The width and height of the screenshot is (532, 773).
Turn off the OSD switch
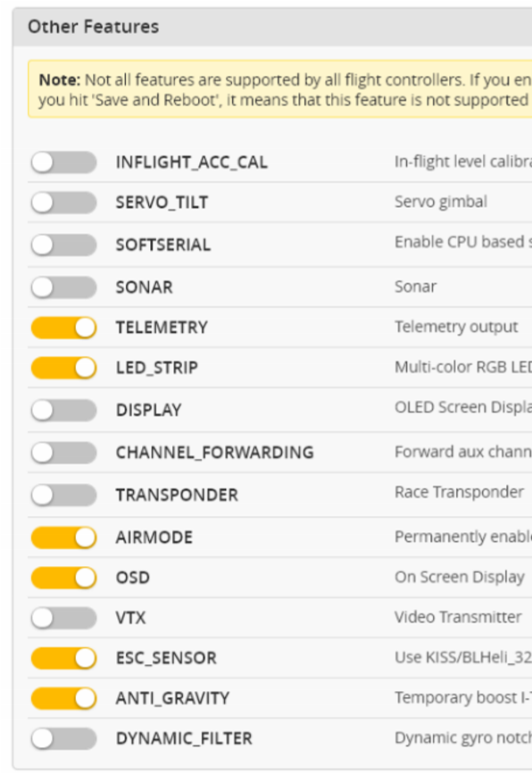click(63, 578)
